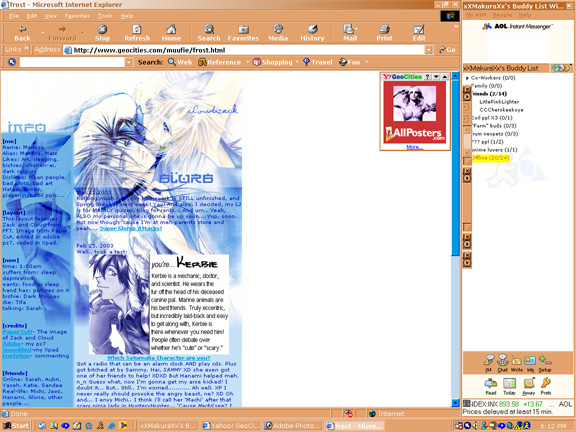
Task: Click the Refresh button in IE toolbar
Action: click(137, 33)
